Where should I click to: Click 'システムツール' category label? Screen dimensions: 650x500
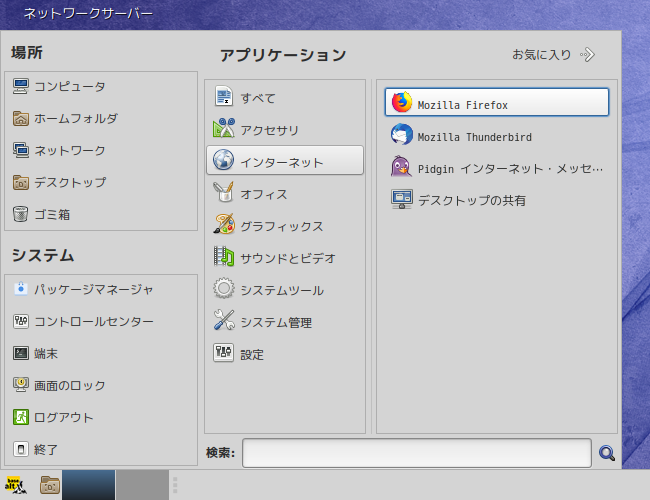[x=282, y=290]
